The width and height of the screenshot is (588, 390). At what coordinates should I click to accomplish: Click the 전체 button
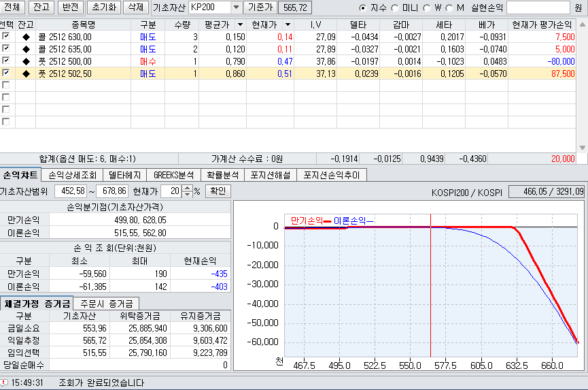pyautogui.click(x=12, y=7)
